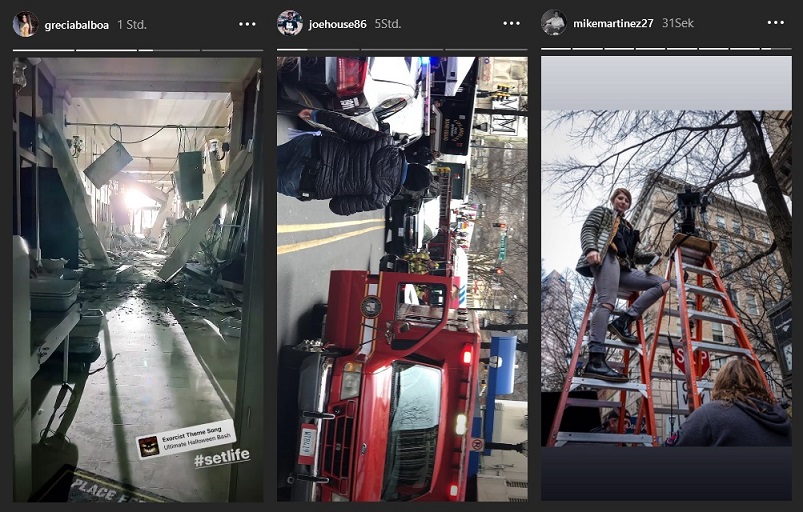The height and width of the screenshot is (512, 803).
Task: Open more options for mikemartinez27's story
Action: point(775,23)
